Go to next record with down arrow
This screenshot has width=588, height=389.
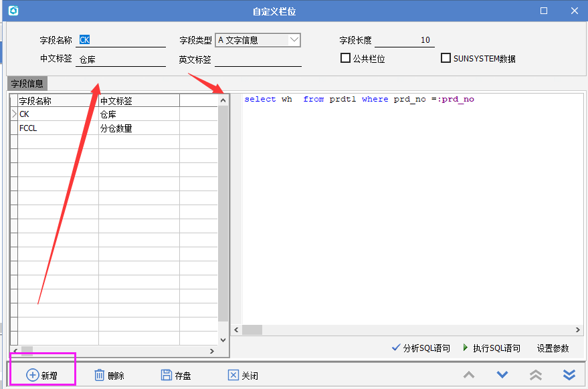(502, 375)
